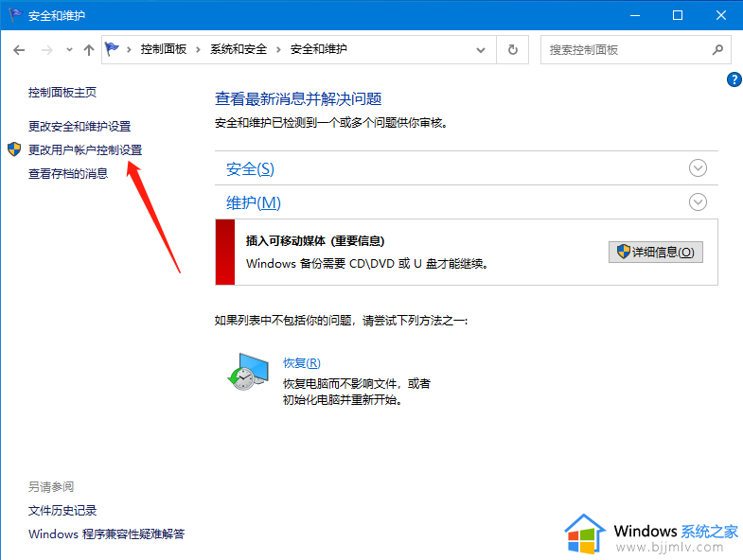Open Windows 程序兼容性疑难解答 link
Image resolution: width=743 pixels, height=560 pixels.
point(106,534)
